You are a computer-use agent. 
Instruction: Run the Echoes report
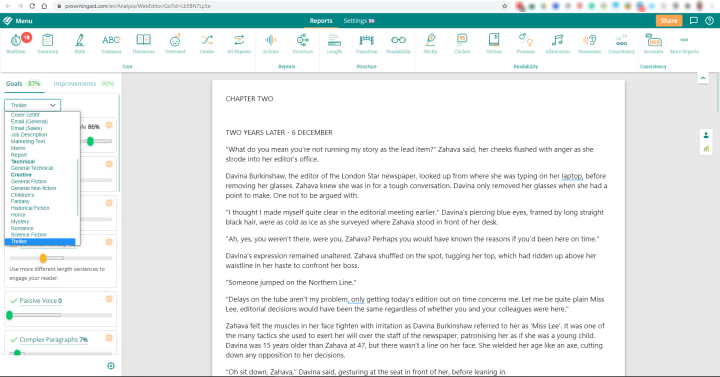coord(271,44)
